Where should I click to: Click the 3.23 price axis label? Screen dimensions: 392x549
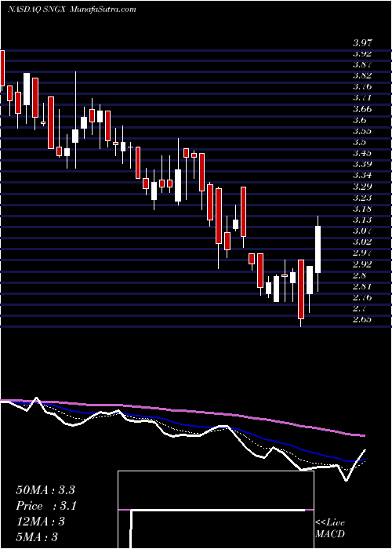[362, 198]
